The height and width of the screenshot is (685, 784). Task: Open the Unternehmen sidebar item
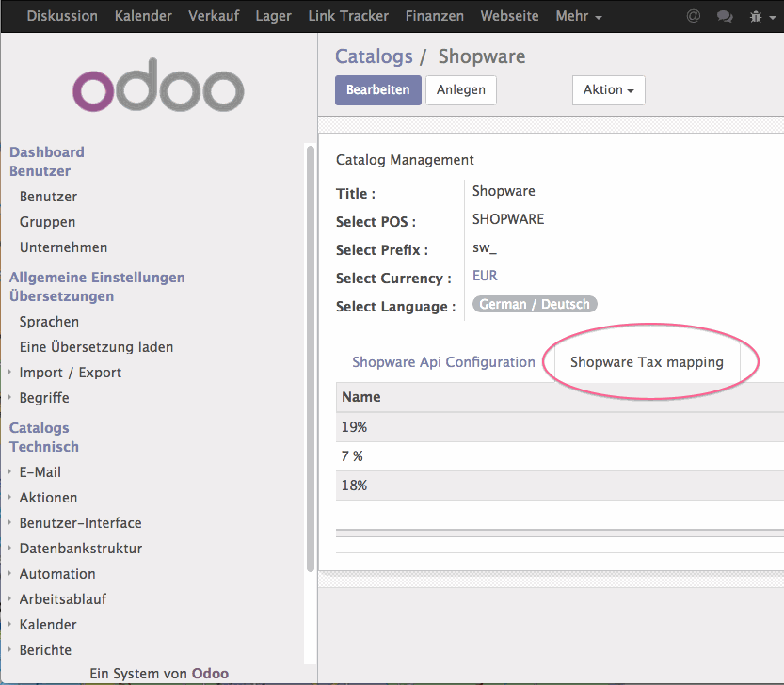tap(63, 247)
